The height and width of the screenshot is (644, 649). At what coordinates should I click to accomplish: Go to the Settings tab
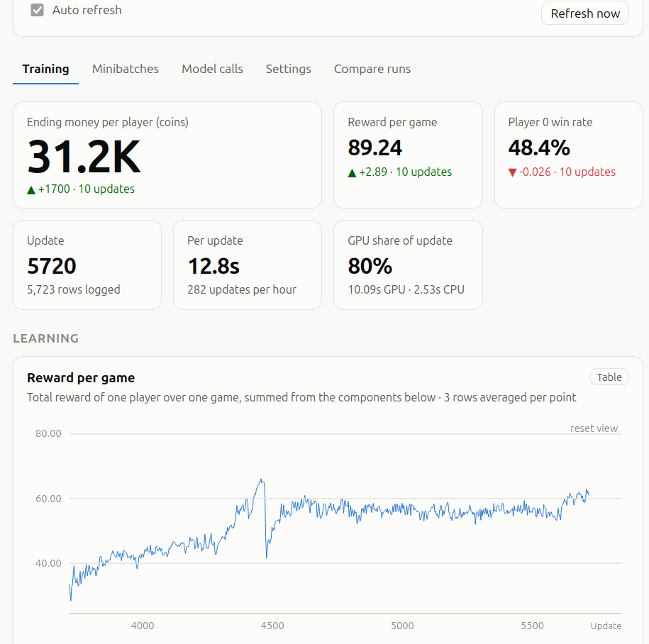pyautogui.click(x=288, y=69)
